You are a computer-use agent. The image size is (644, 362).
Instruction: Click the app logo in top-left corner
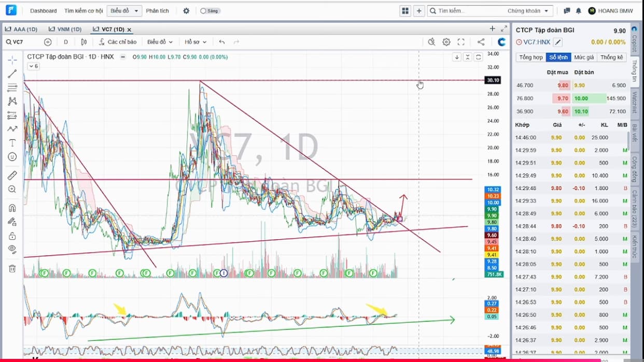[x=11, y=10]
